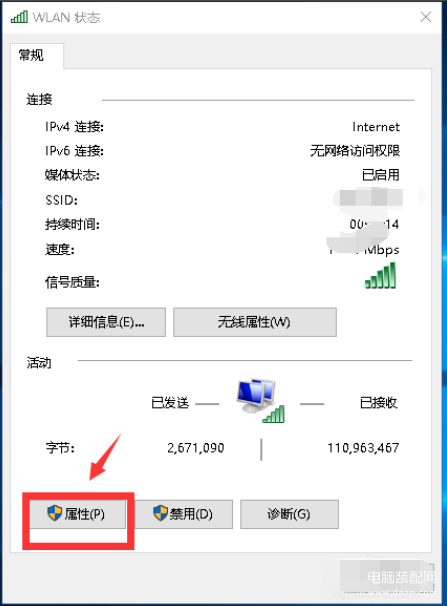The height and width of the screenshot is (606, 447).
Task: Run 诊断(G) network diagnostics
Action: point(289,514)
